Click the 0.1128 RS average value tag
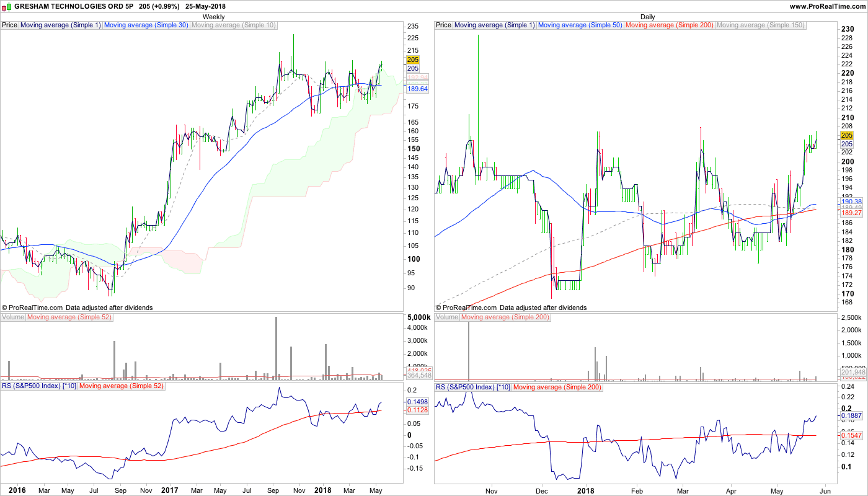The height and width of the screenshot is (496, 868). point(417,410)
